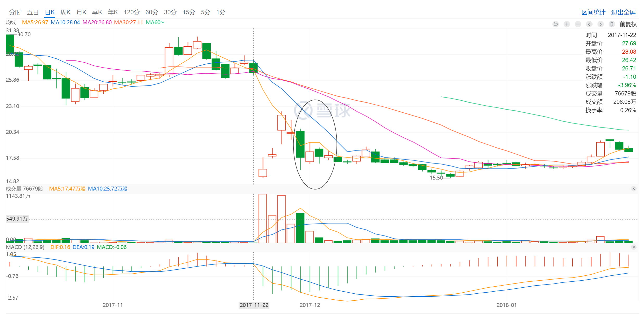The height and width of the screenshot is (314, 644).
Task: Click 退出全屏 exit fullscreen link
Action: click(x=623, y=12)
